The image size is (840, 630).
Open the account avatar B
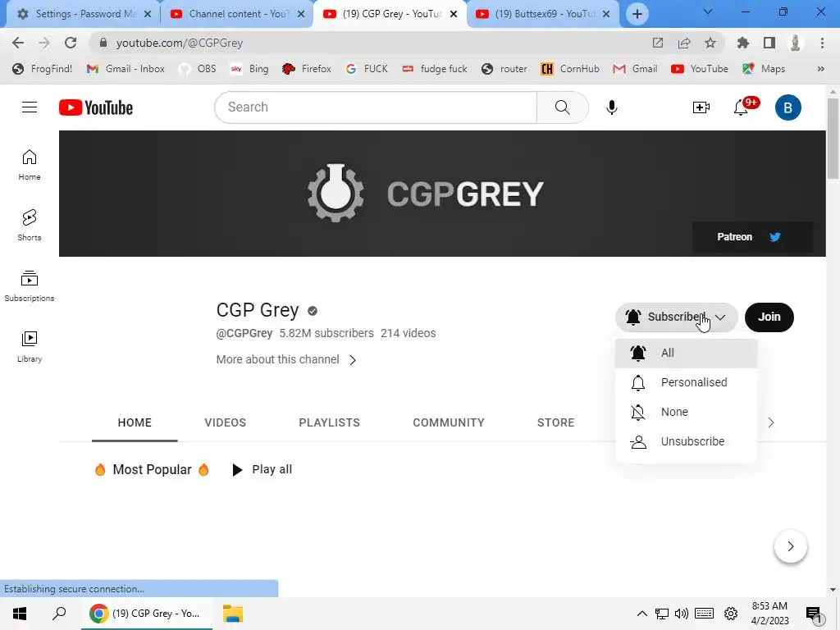pos(787,107)
